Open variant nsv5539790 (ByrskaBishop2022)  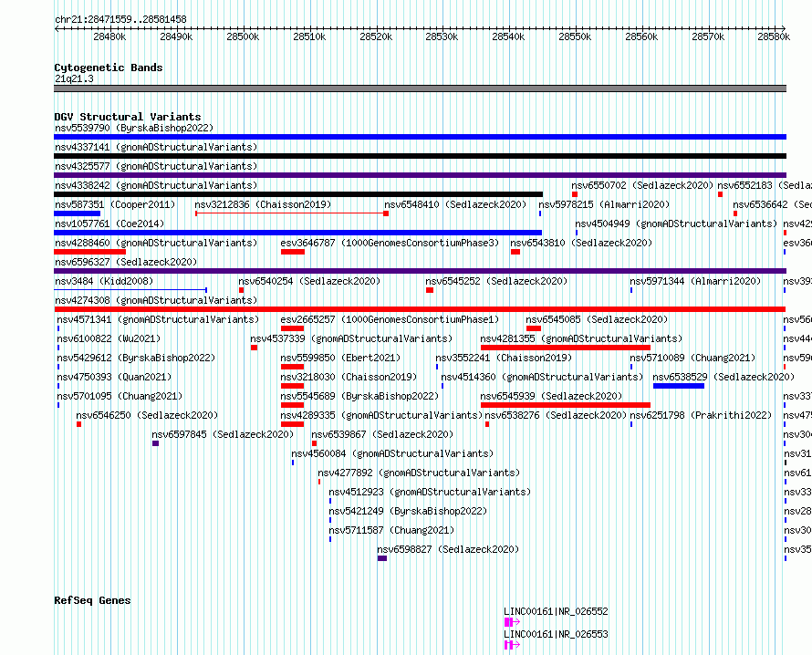tap(134, 128)
